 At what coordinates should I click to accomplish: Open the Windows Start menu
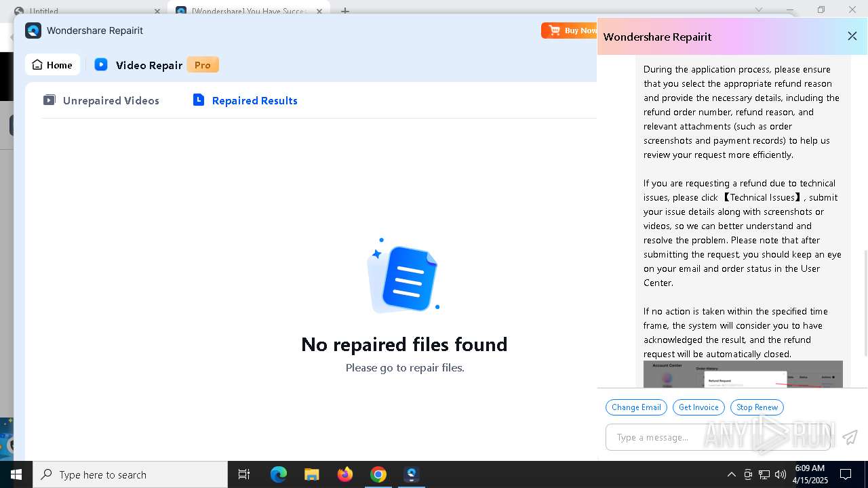pyautogui.click(x=16, y=474)
